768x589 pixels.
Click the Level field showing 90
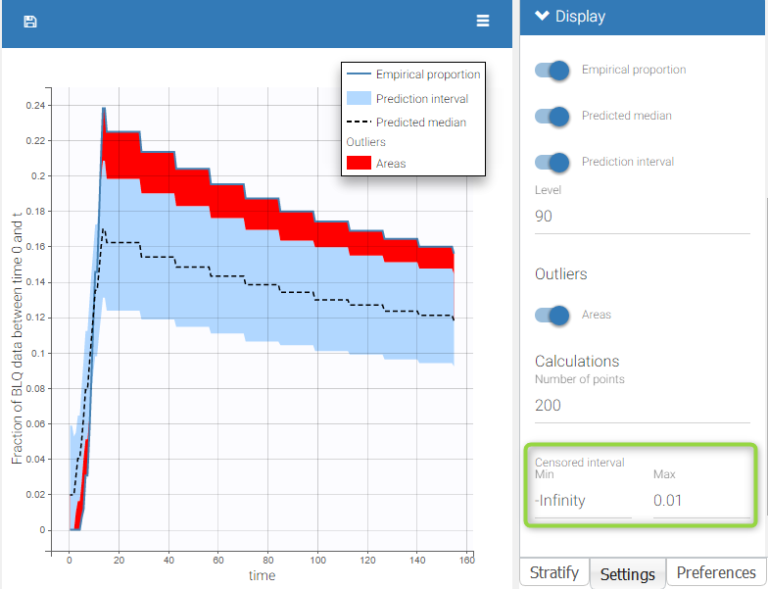coord(641,216)
